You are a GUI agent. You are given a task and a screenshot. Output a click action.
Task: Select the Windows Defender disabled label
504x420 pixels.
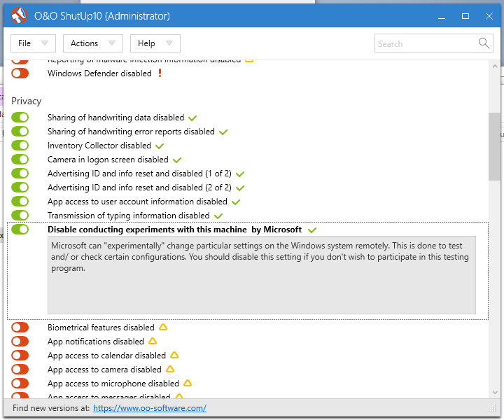pos(99,73)
